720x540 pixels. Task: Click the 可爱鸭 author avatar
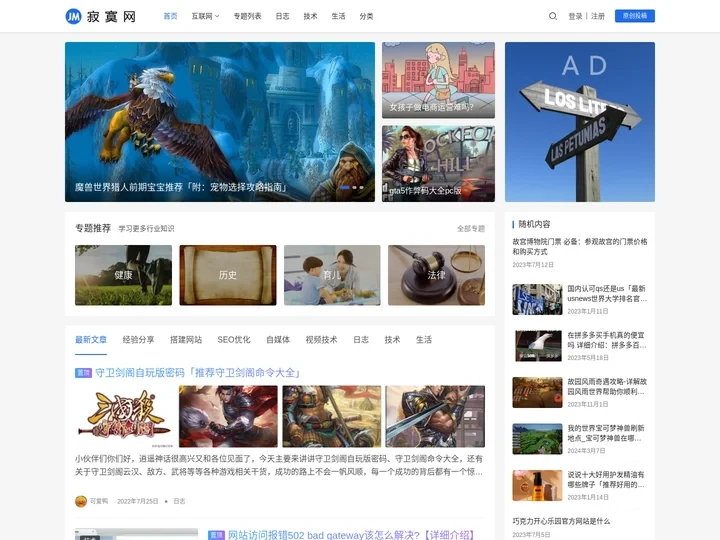pyautogui.click(x=81, y=501)
